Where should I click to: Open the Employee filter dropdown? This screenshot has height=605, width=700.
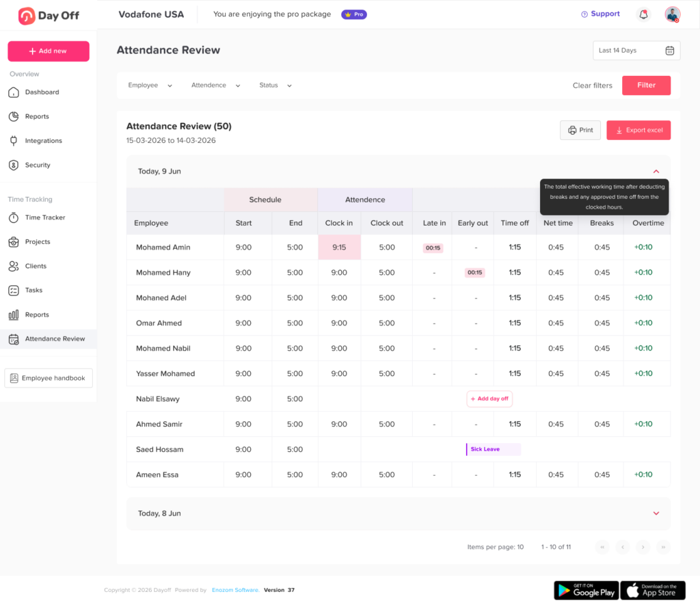(x=150, y=85)
